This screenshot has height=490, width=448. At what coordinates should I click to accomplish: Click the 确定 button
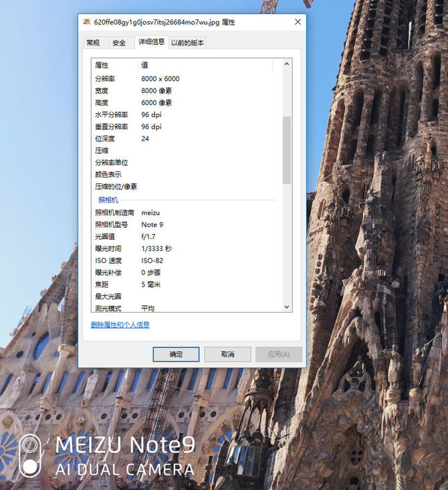click(x=176, y=354)
